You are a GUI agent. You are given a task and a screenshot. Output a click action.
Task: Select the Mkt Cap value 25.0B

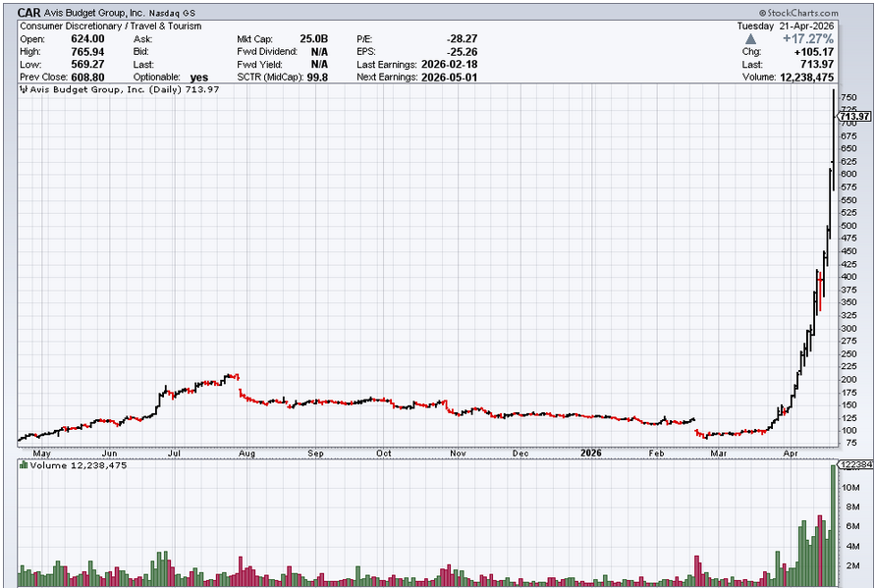tap(313, 39)
